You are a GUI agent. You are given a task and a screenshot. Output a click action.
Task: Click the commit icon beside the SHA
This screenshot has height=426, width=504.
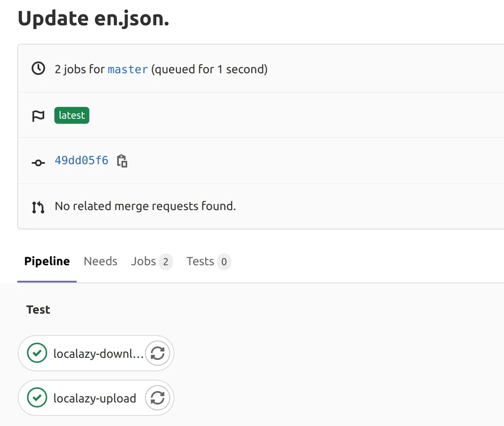(x=38, y=162)
